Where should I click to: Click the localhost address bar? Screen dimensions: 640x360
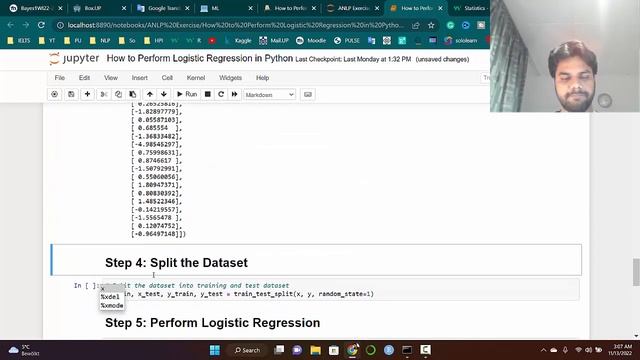(x=236, y=25)
